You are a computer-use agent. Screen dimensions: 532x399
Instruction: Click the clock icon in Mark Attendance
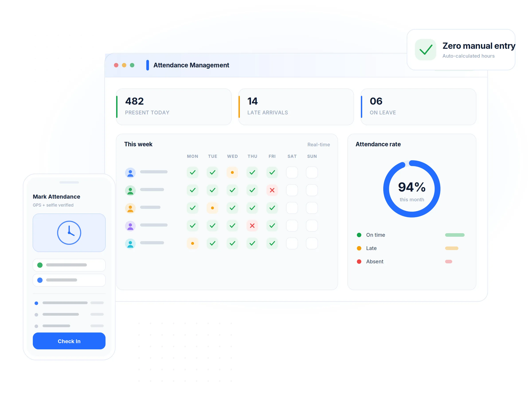69,233
